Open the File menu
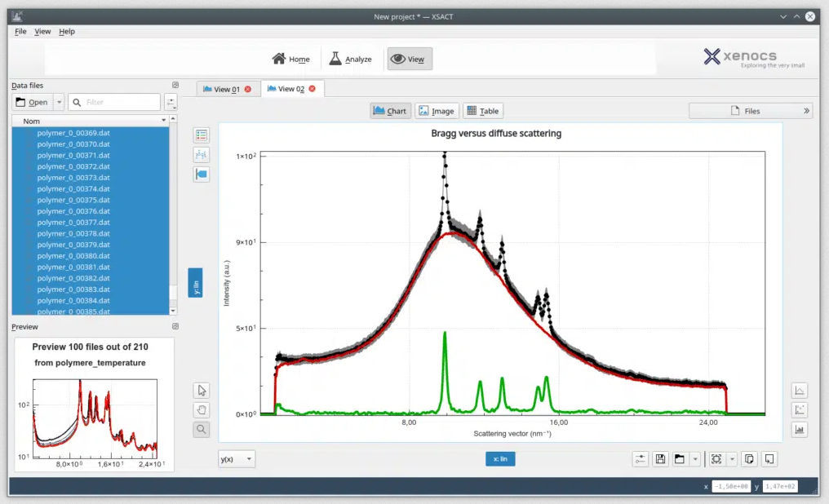 tap(19, 31)
